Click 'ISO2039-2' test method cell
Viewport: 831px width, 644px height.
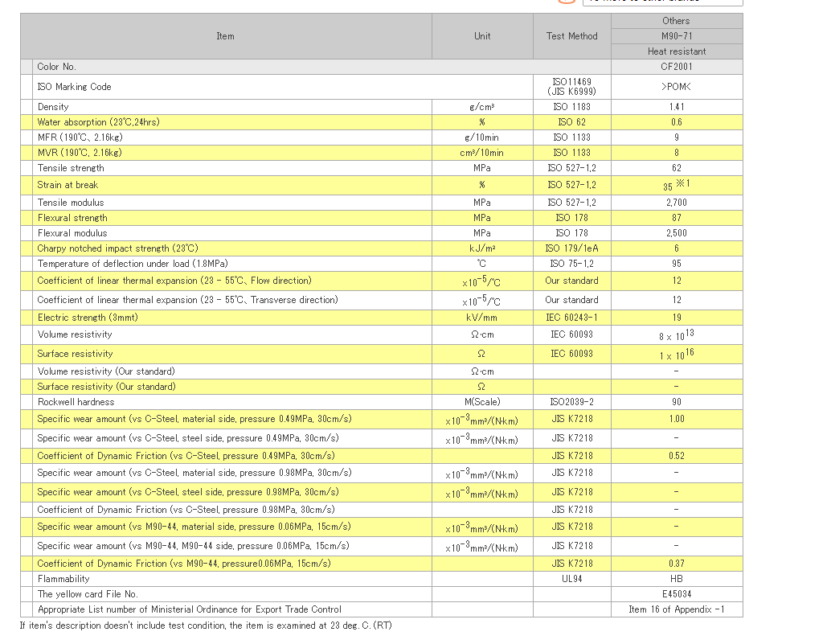[572, 402]
